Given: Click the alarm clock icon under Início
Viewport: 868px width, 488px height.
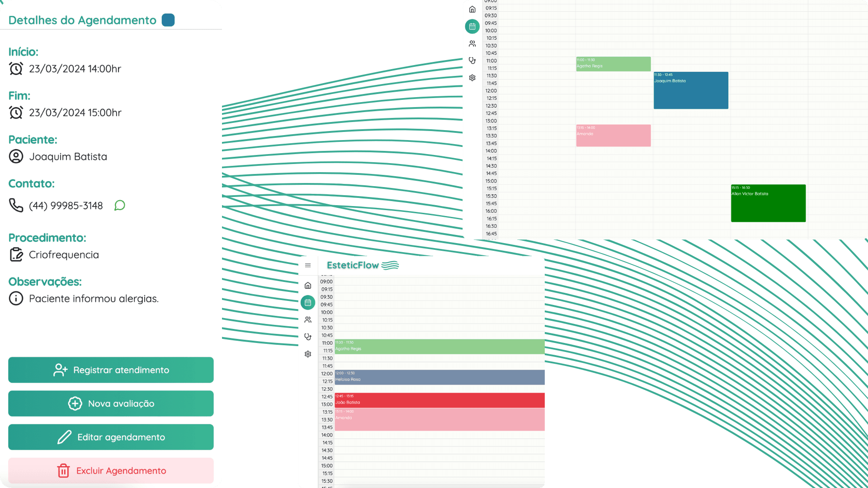Looking at the screenshot, I should 16,69.
